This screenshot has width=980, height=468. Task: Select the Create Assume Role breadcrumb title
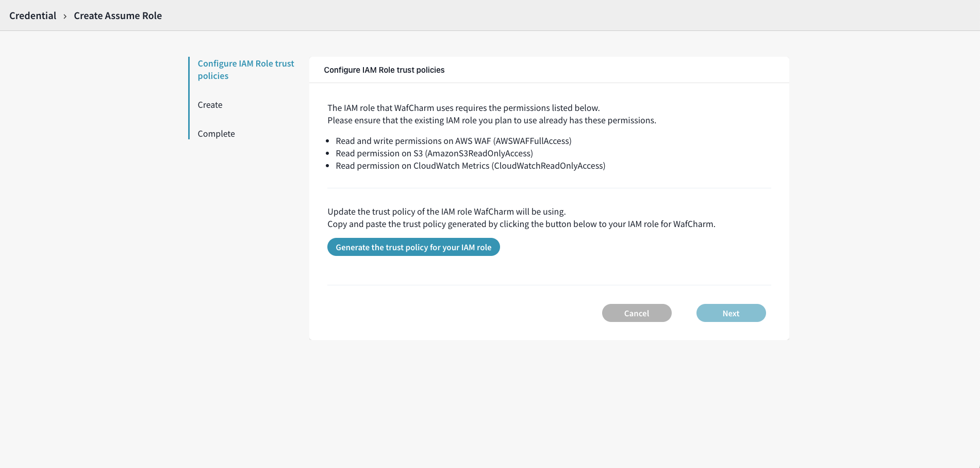click(118, 15)
